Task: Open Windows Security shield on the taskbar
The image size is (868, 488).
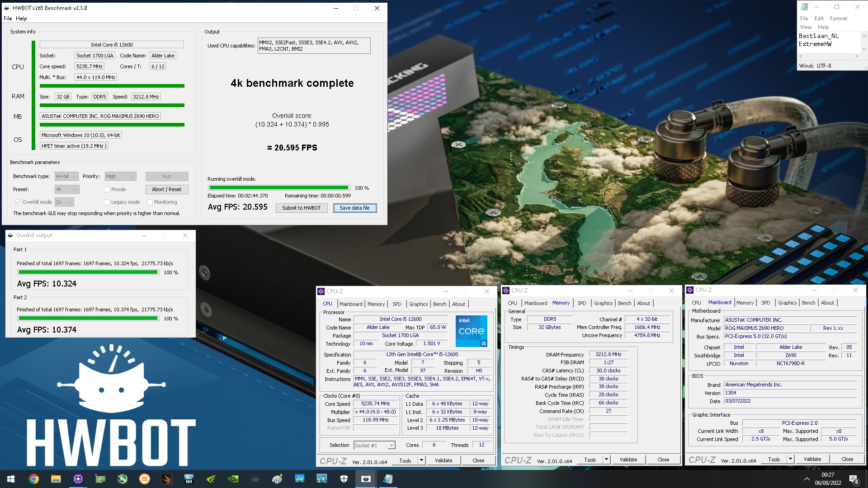Action: pos(344,479)
